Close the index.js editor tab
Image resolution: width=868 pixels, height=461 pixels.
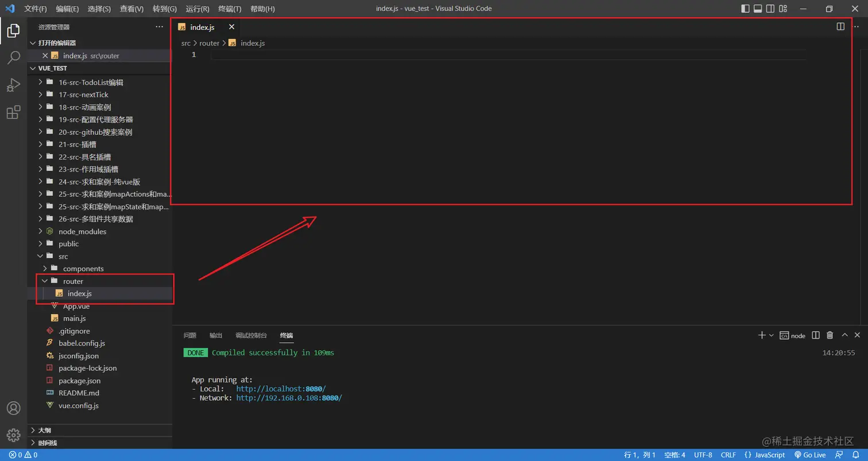point(231,27)
